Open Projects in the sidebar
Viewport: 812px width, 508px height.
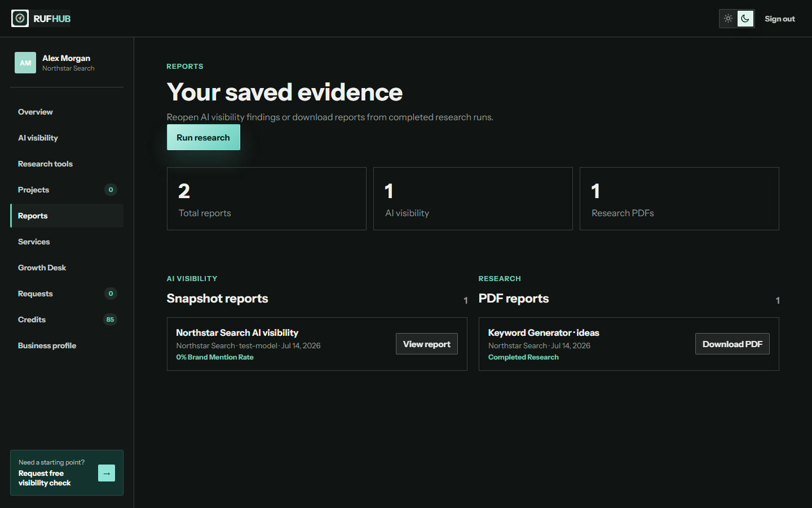pyautogui.click(x=67, y=190)
